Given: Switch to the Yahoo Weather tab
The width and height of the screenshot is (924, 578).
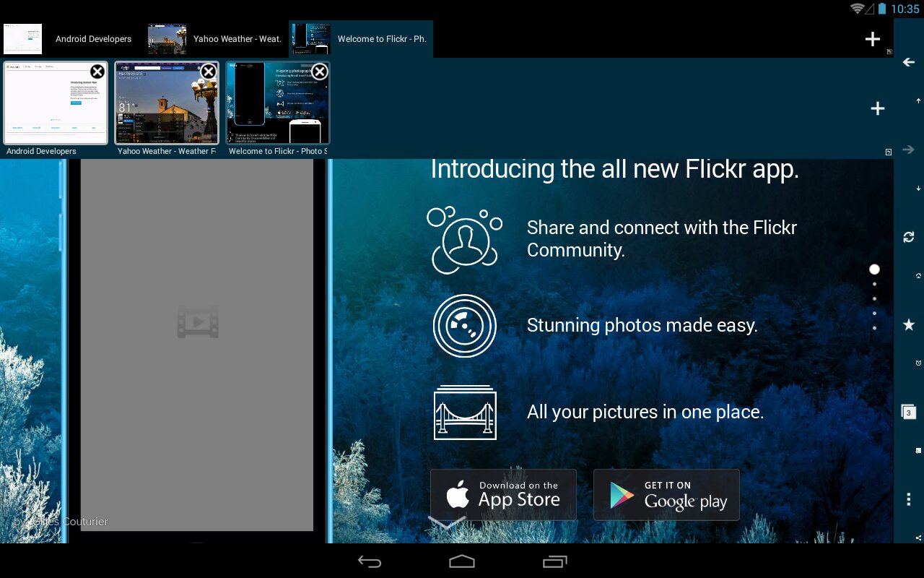Looking at the screenshot, I should [x=217, y=39].
